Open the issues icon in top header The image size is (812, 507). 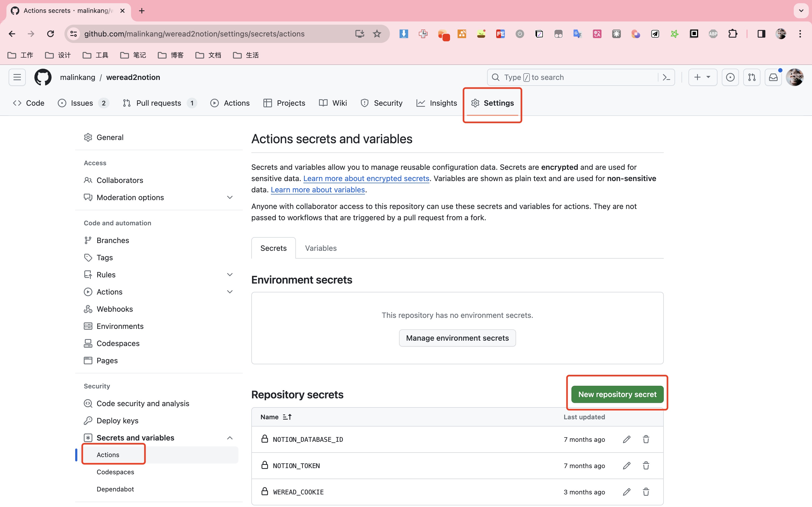click(x=730, y=77)
